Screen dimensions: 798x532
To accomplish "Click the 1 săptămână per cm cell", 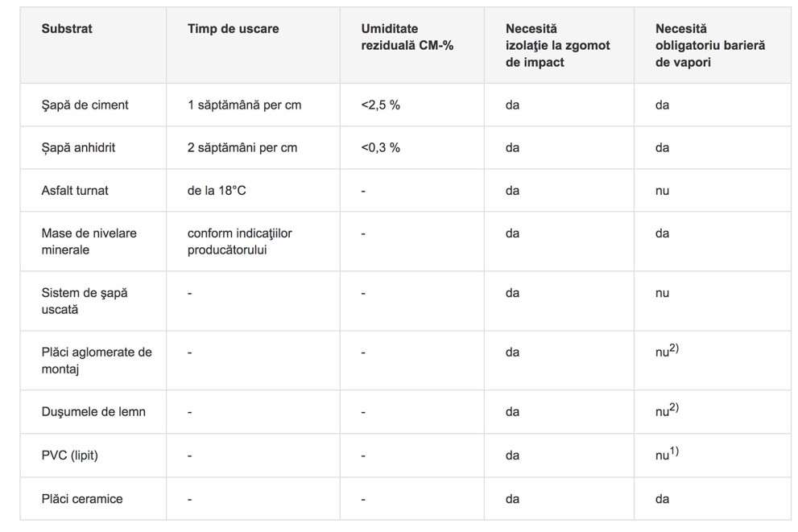I will click(244, 105).
